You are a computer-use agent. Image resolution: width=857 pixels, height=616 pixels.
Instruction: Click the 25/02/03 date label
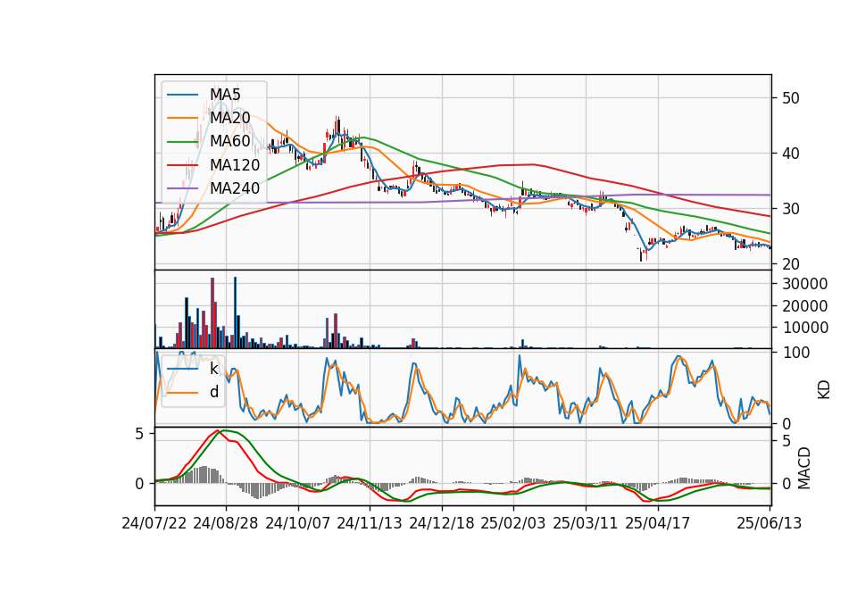(513, 523)
